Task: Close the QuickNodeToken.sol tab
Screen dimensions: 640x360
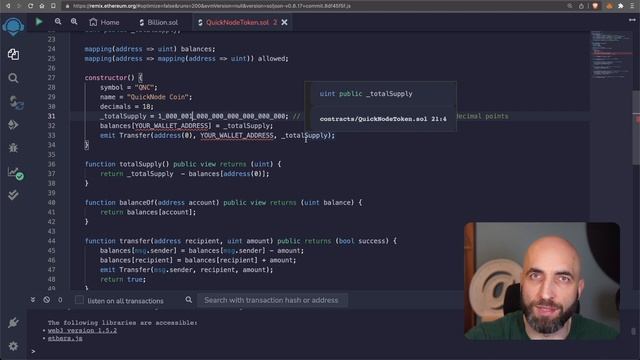Action: point(284,22)
